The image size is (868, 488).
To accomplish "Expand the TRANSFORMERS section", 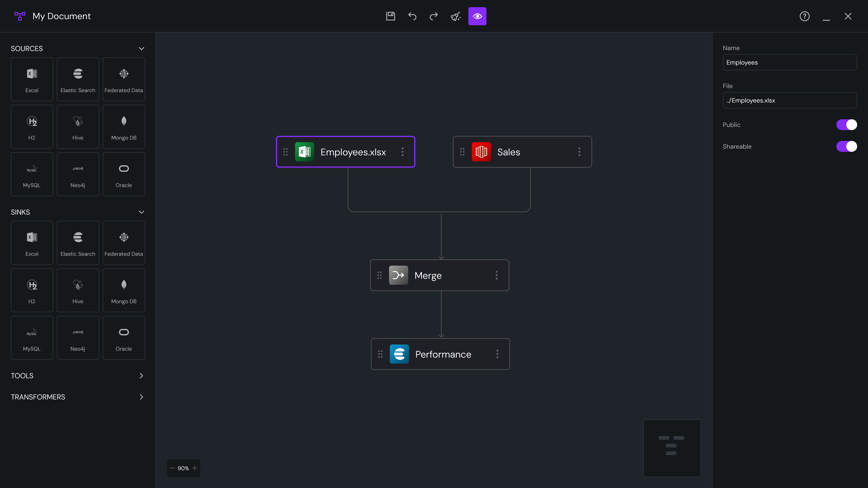I will [x=141, y=397].
